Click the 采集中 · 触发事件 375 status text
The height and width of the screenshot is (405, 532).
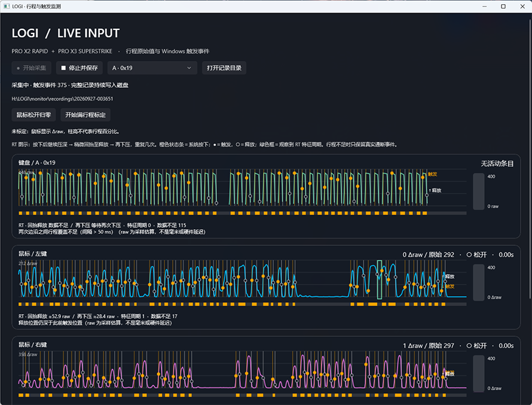[70, 85]
